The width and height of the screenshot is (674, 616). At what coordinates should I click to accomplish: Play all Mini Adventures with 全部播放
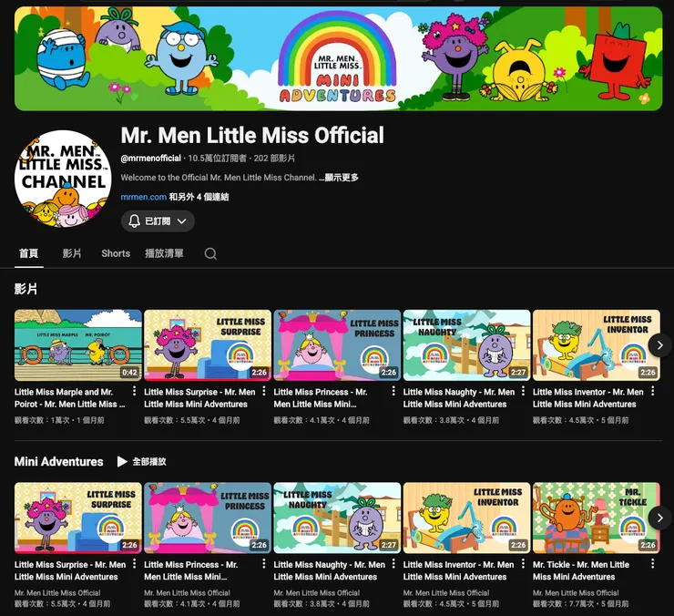[x=142, y=462]
